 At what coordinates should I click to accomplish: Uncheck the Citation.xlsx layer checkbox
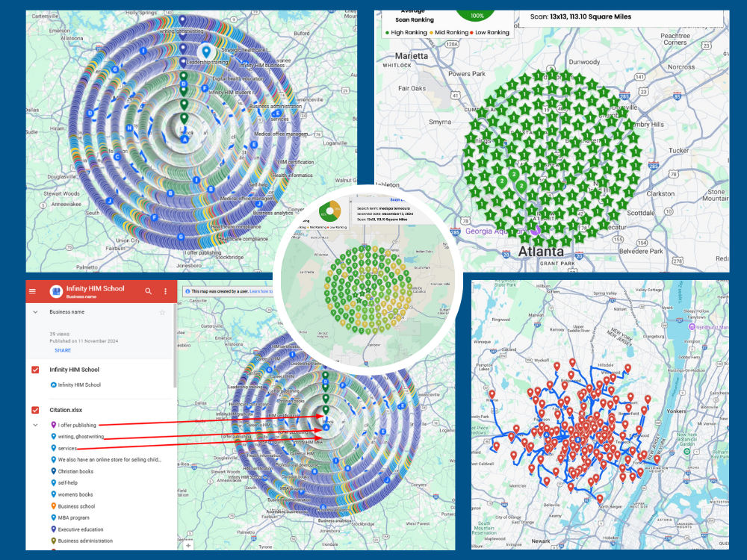(35, 410)
